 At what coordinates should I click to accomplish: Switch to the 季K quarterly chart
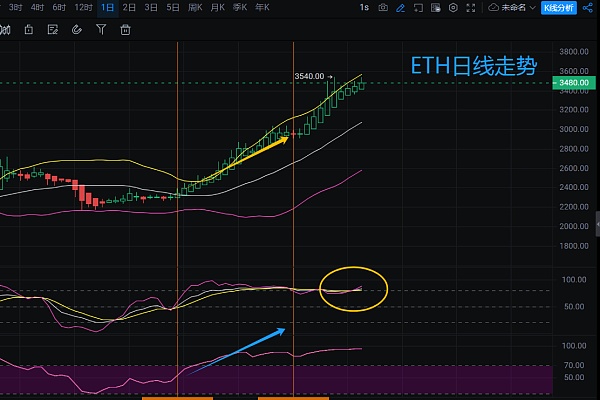pos(240,8)
